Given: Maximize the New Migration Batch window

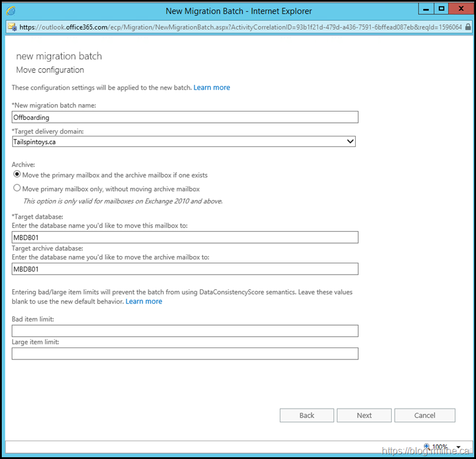Looking at the screenshot, I should coord(442,9).
